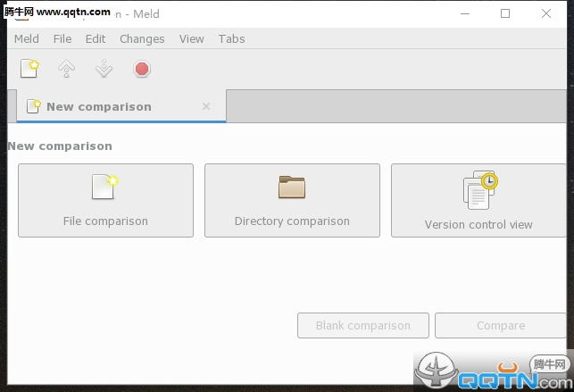Open the Changes menu
This screenshot has height=392, width=574.
(x=142, y=38)
